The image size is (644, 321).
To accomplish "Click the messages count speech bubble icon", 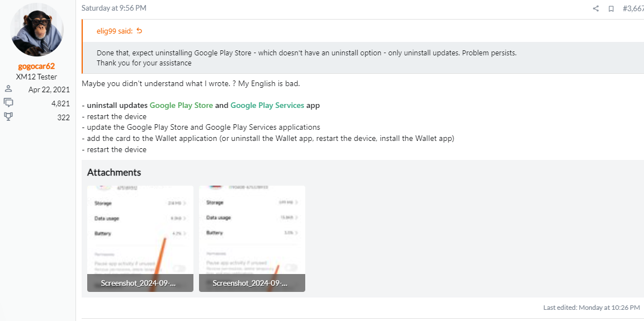I will (x=8, y=102).
